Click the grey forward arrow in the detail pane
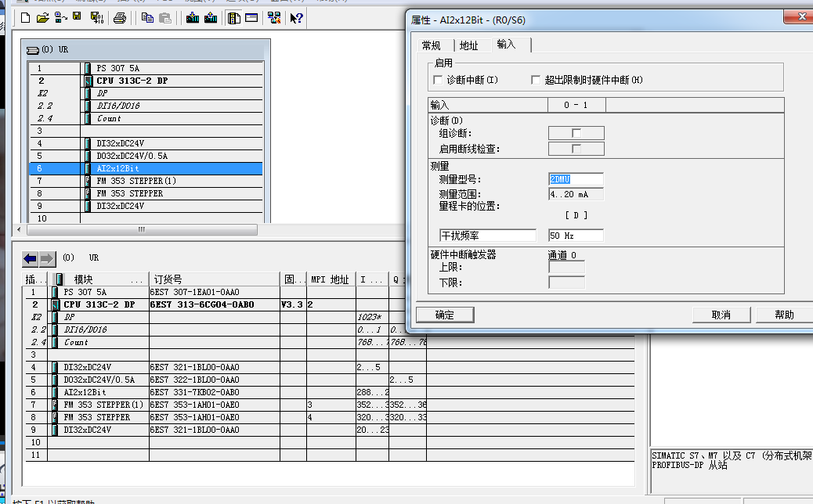This screenshot has height=504, width=813. click(47, 258)
